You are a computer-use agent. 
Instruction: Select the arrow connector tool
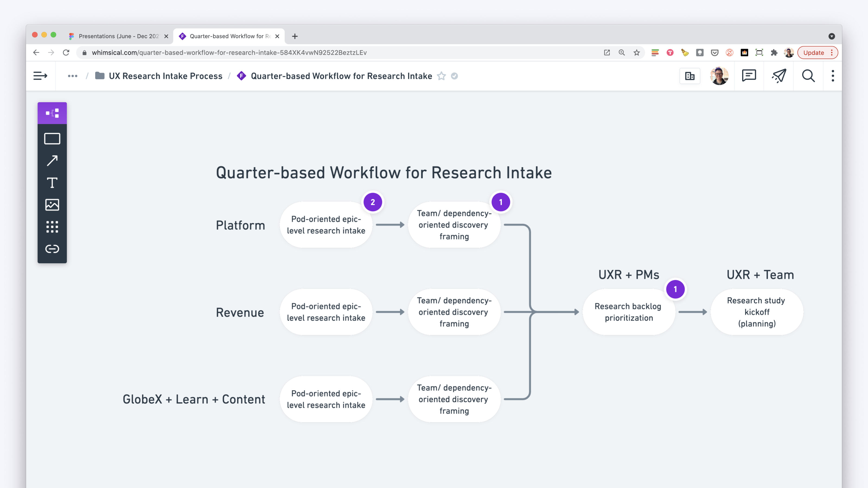52,161
